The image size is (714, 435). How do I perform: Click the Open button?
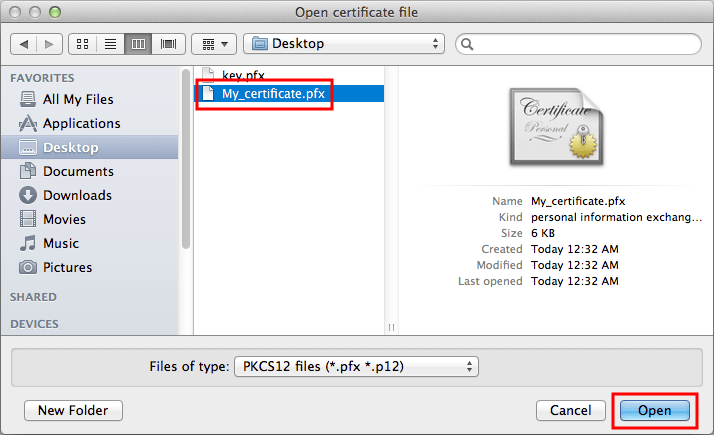click(x=654, y=410)
